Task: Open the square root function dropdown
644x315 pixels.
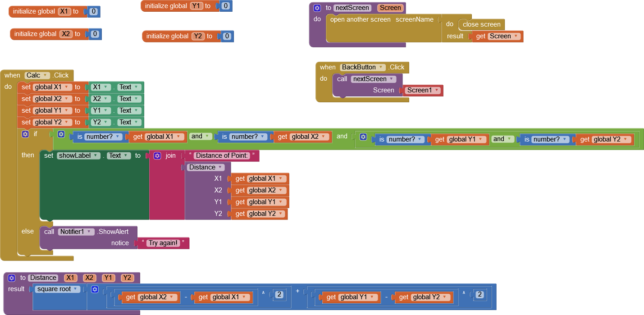Action: coord(58,289)
